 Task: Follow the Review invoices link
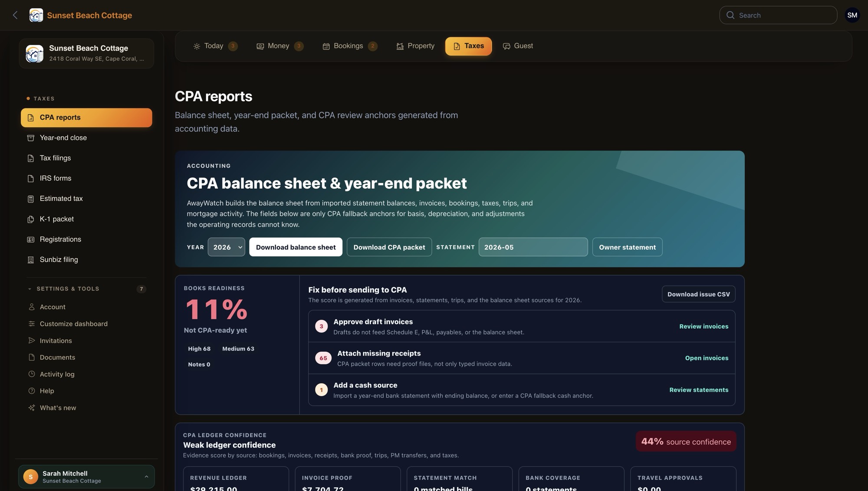point(704,326)
